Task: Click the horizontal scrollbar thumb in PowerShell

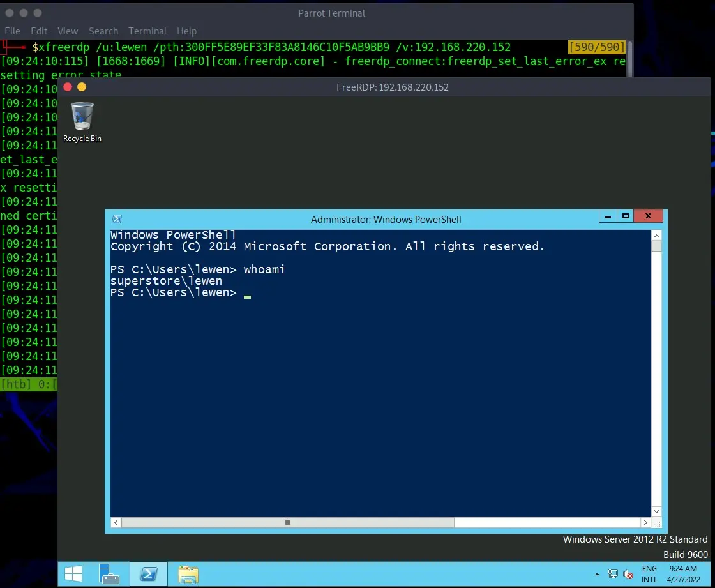Action: click(288, 522)
